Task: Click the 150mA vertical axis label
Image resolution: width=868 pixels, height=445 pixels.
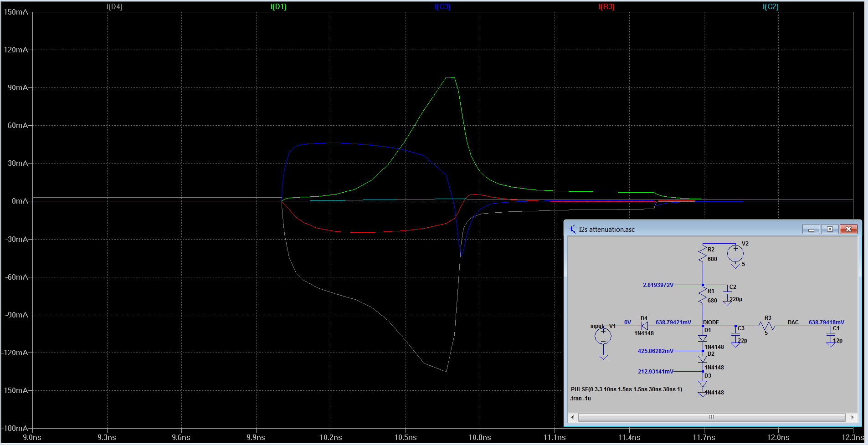Action: coord(16,12)
